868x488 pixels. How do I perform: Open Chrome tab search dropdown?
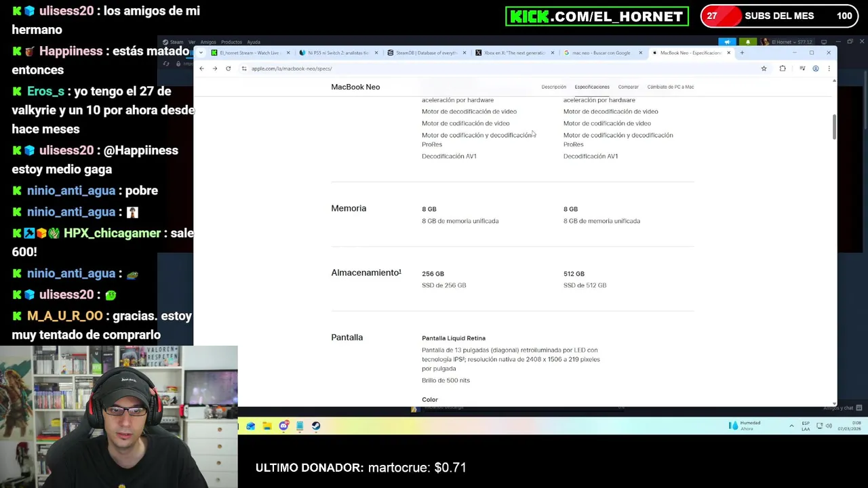pyautogui.click(x=201, y=53)
